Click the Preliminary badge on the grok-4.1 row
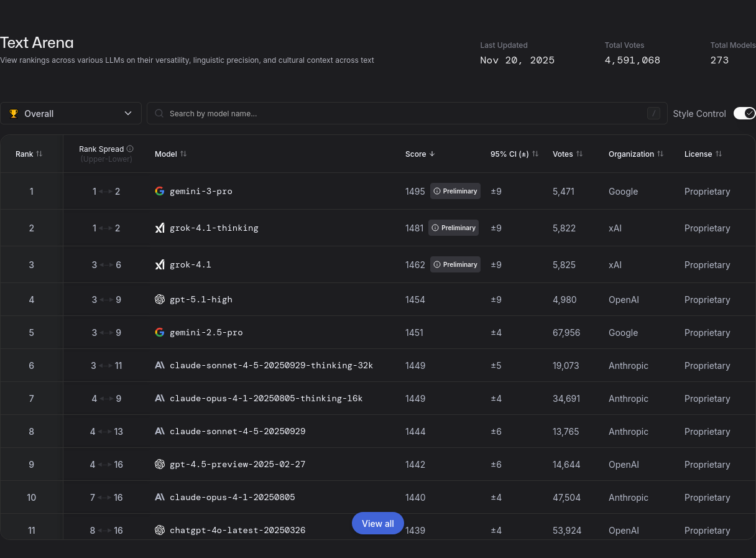 pyautogui.click(x=455, y=264)
